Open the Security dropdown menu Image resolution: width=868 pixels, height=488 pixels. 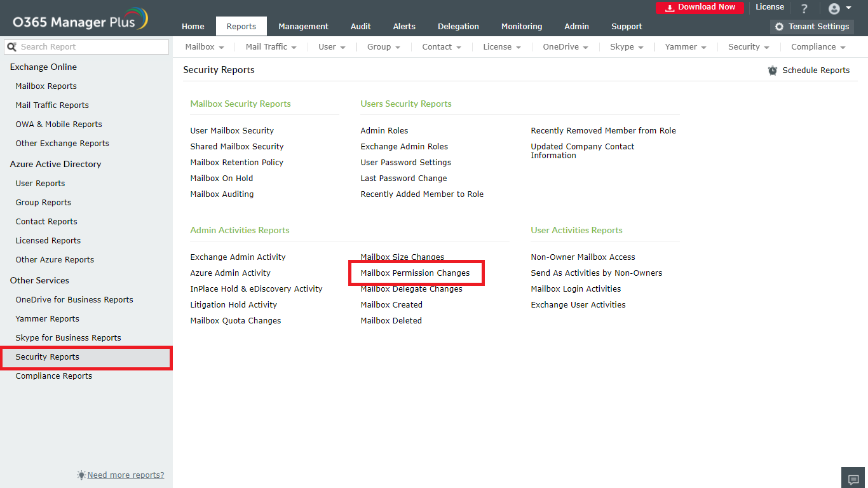pos(749,47)
